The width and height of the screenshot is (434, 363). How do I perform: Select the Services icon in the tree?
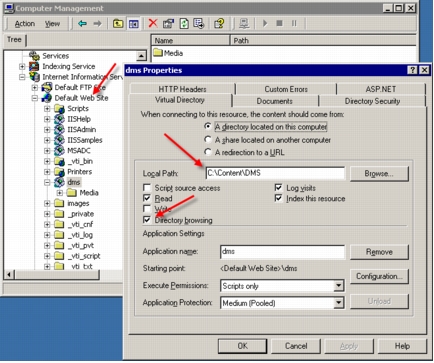[x=35, y=56]
